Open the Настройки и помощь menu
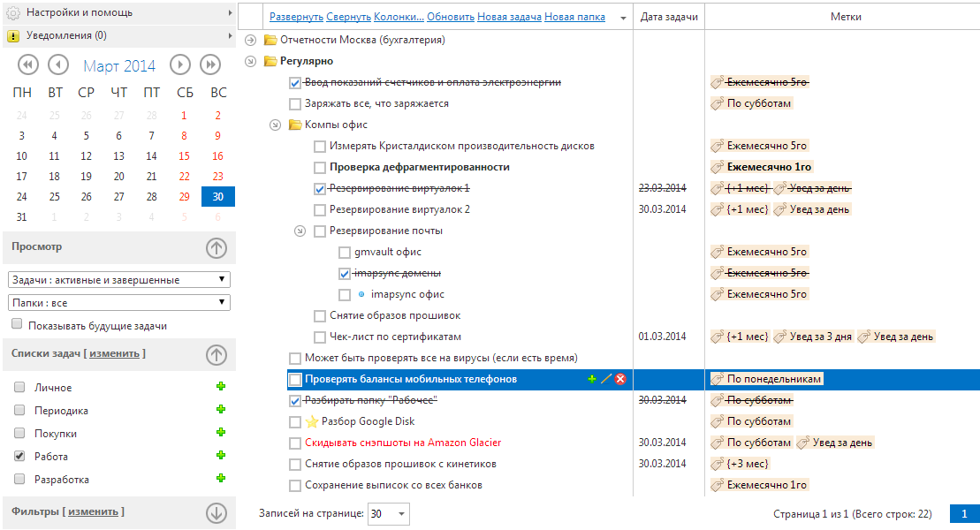This screenshot has height=530, width=980. (118, 12)
